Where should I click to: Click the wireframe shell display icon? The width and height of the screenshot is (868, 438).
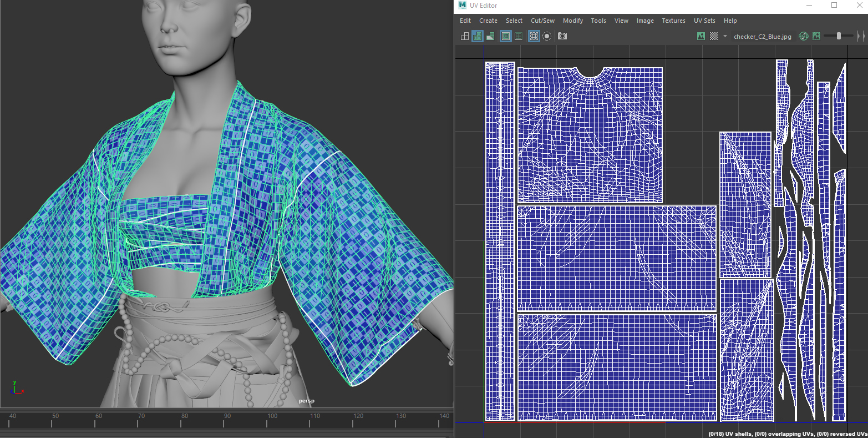(x=465, y=36)
